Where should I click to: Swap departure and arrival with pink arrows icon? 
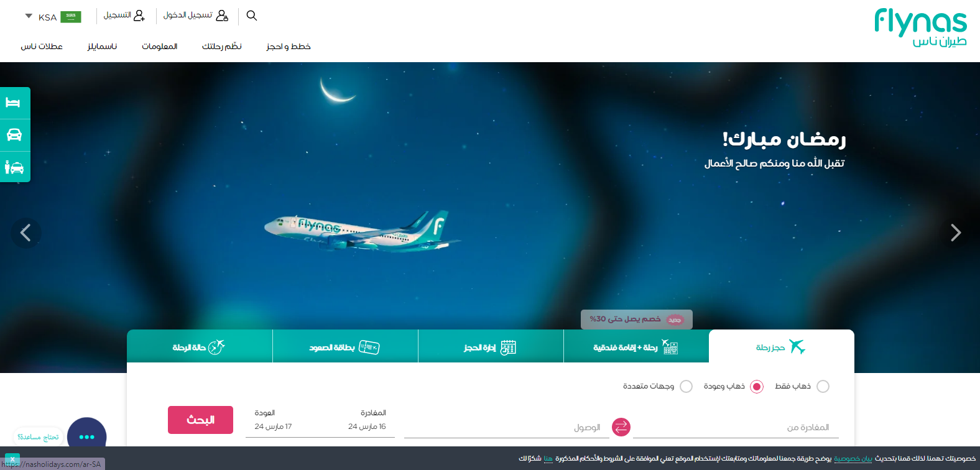621,427
